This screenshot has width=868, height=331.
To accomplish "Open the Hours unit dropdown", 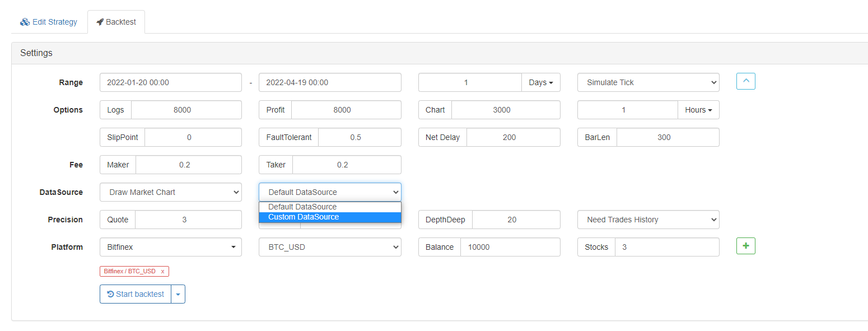I will click(698, 110).
